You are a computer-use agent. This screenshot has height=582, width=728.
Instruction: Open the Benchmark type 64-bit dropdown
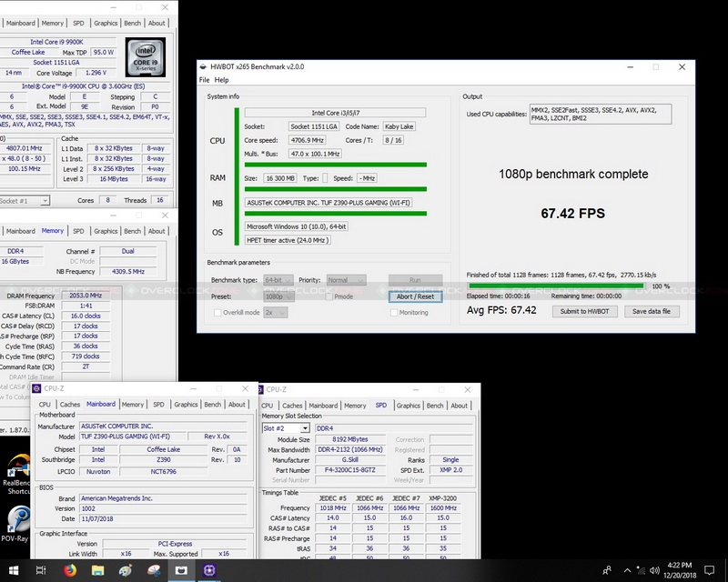278,280
